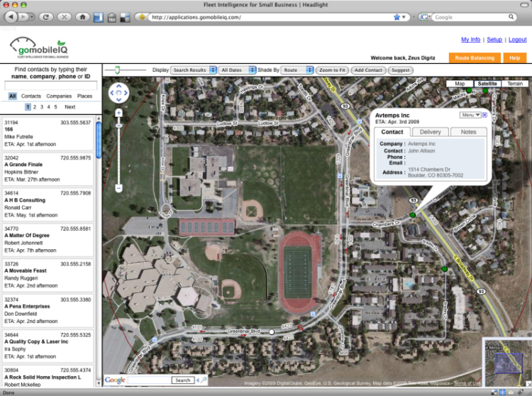Open the Search Results display dropdown
Image resolution: width=532 pixels, height=396 pixels.
click(x=193, y=70)
